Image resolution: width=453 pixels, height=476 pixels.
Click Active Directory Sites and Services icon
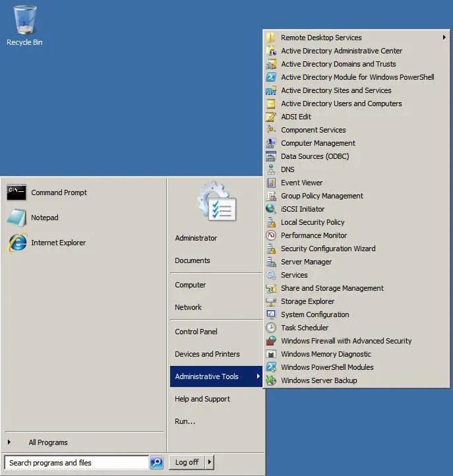271,90
